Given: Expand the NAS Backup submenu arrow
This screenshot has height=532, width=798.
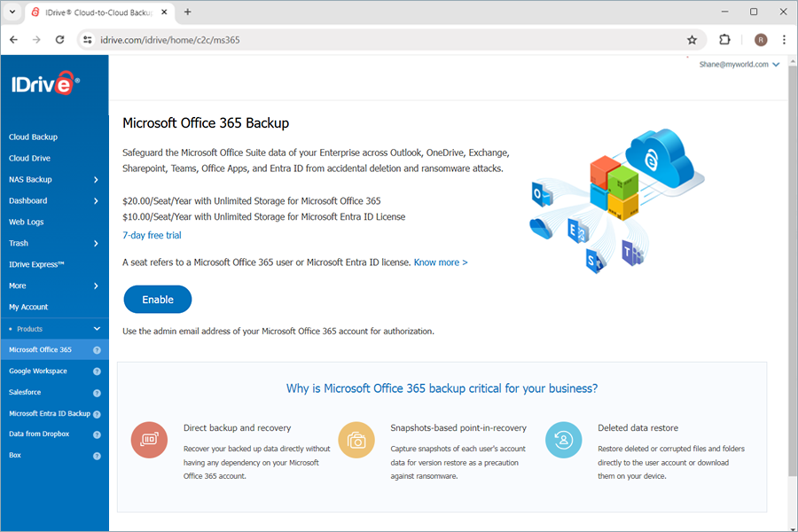Looking at the screenshot, I should 96,180.
